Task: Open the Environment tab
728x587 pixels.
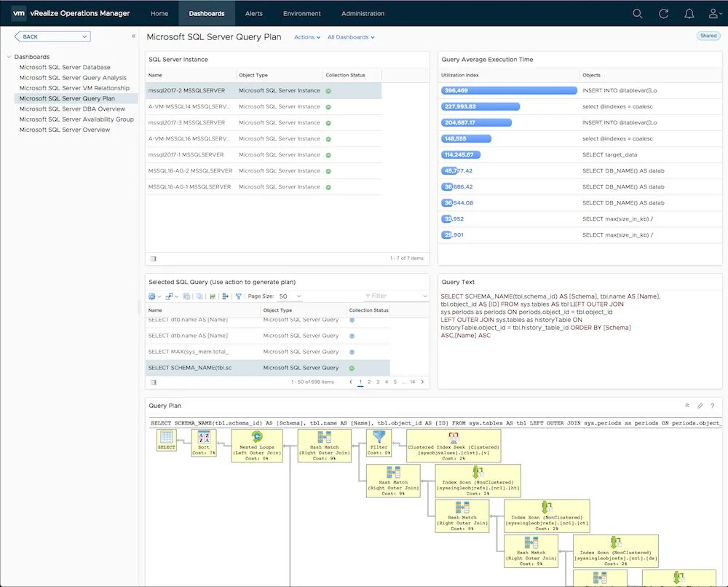Action: point(302,13)
